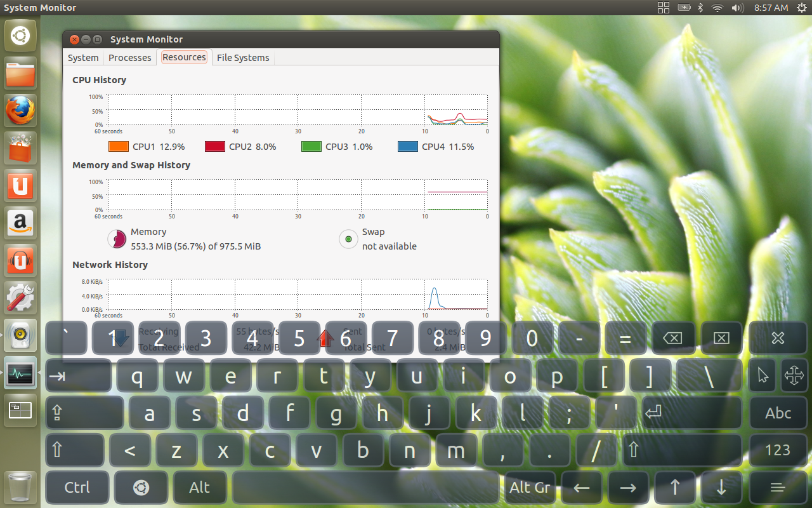The image size is (812, 508).
Task: Open the keyboard menu key with three lines
Action: 778,488
